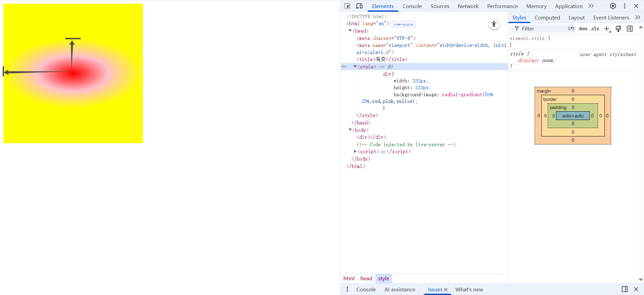
Task: Collapse the head node triangle
Action: (x=350, y=31)
